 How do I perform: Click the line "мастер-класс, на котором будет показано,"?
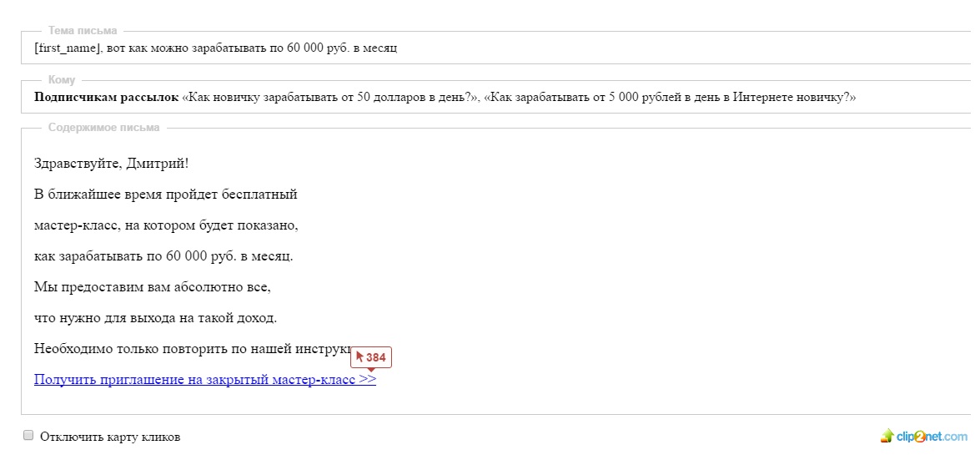(166, 225)
